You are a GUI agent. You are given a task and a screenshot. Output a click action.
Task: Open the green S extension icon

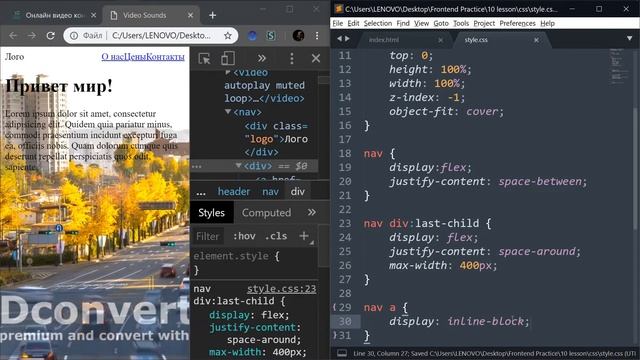[x=271, y=36]
